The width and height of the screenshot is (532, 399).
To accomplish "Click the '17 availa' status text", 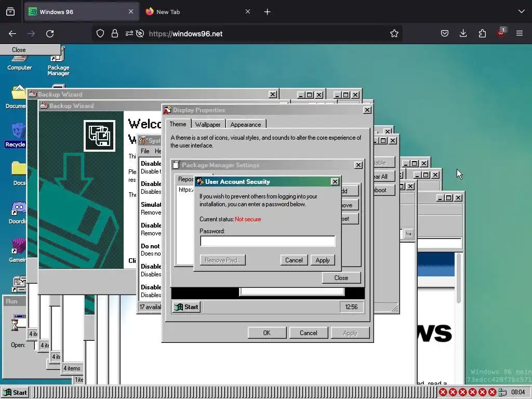I will click(x=150, y=307).
